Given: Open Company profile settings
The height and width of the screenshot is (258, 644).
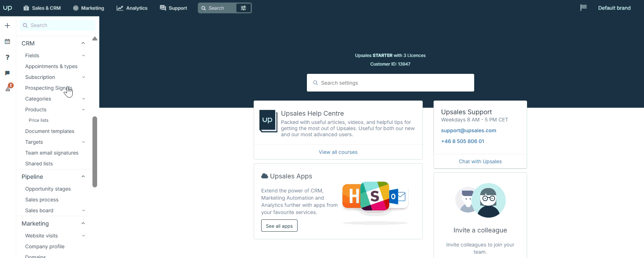Looking at the screenshot, I should 45,246.
